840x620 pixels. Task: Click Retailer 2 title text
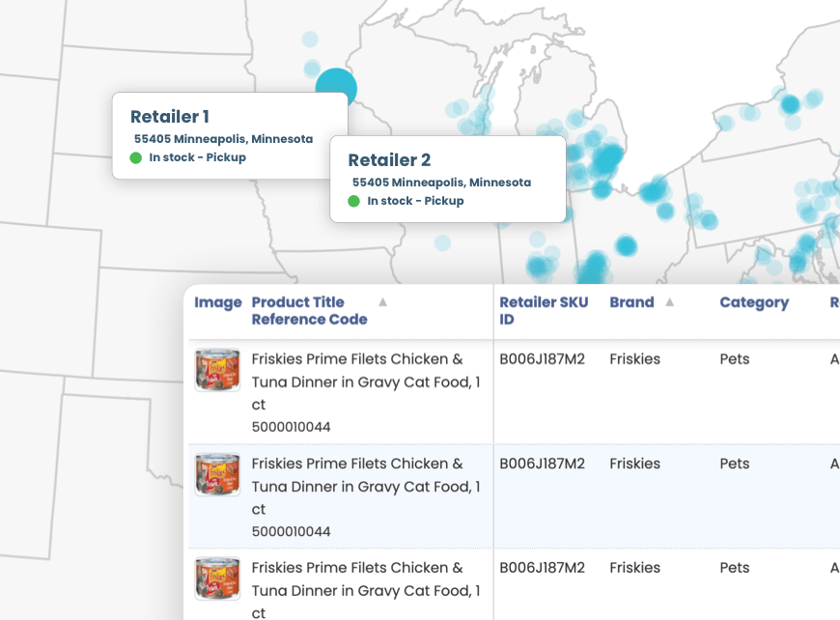(x=389, y=160)
